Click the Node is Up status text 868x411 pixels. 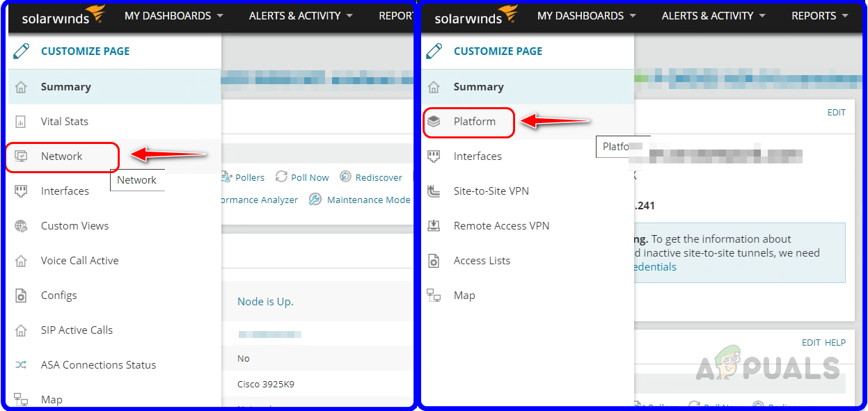[x=265, y=302]
